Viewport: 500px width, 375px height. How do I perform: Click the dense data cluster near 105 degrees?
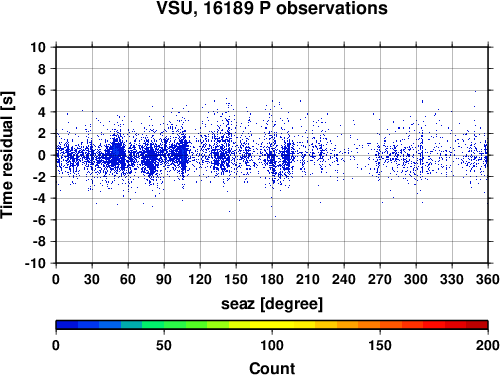point(182,153)
